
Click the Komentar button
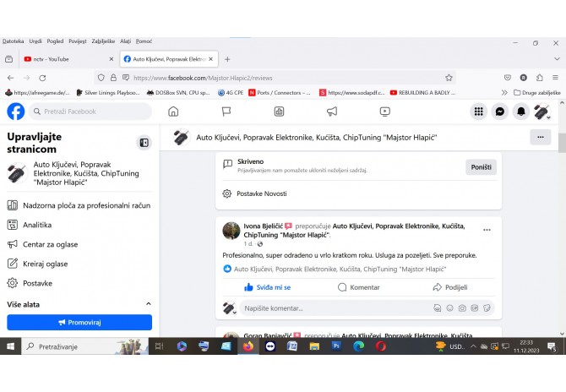click(358, 287)
